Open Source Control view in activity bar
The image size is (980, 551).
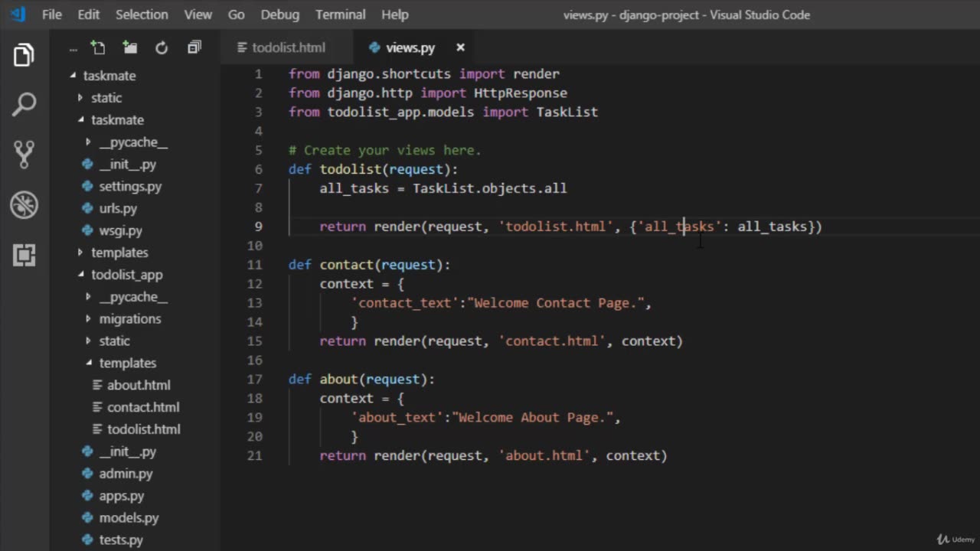(24, 155)
